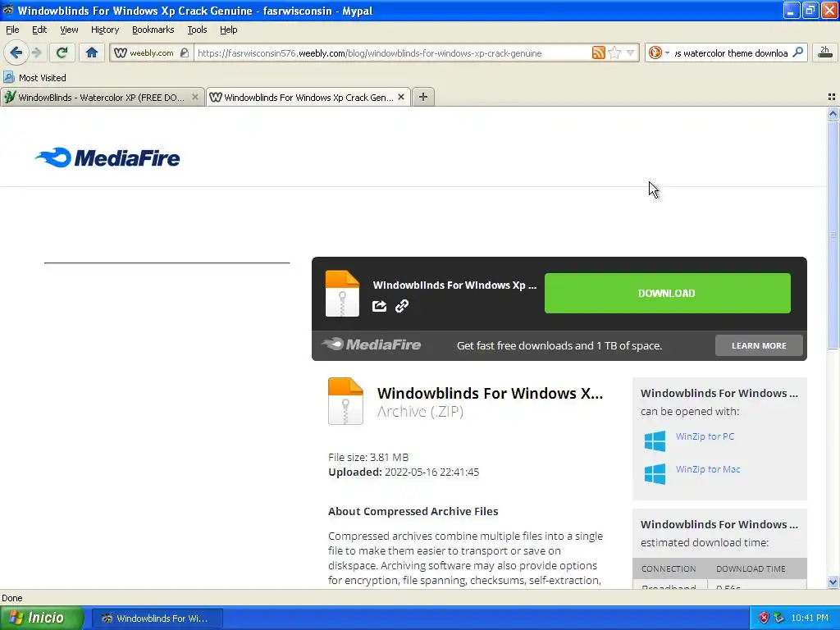Click the copy link chain icon
Image resolution: width=840 pixels, height=630 pixels.
(x=402, y=306)
